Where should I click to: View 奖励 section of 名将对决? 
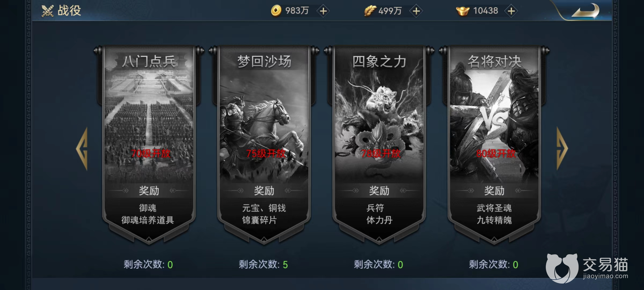(x=494, y=191)
